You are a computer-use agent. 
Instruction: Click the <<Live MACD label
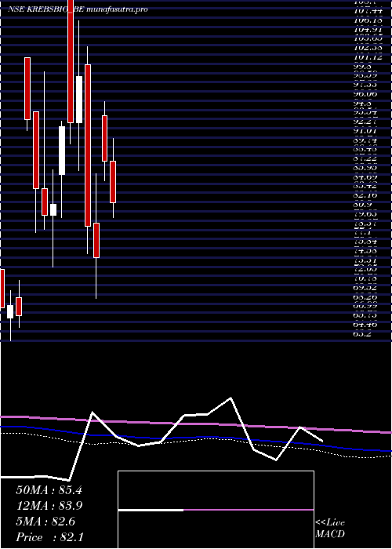point(330,529)
